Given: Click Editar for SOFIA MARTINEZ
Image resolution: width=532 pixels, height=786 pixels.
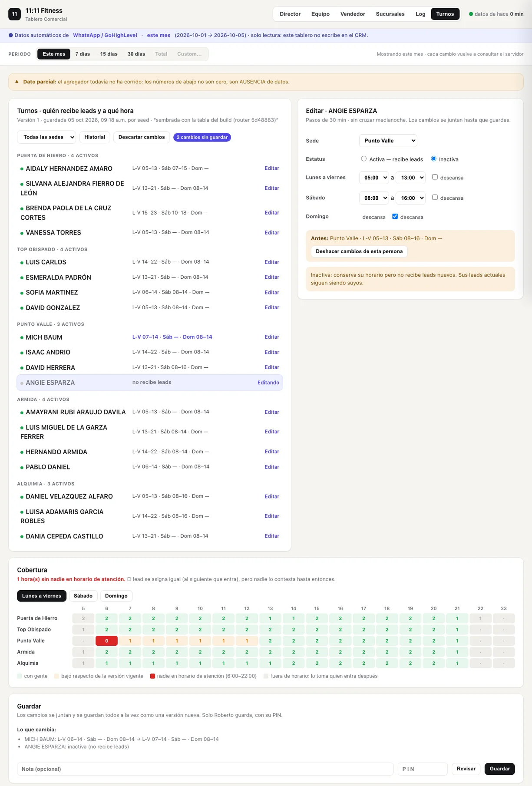Looking at the screenshot, I should click(272, 292).
